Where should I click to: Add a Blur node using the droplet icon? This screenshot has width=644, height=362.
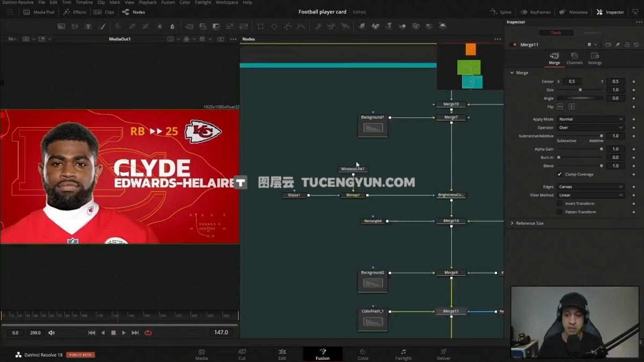tap(172, 26)
